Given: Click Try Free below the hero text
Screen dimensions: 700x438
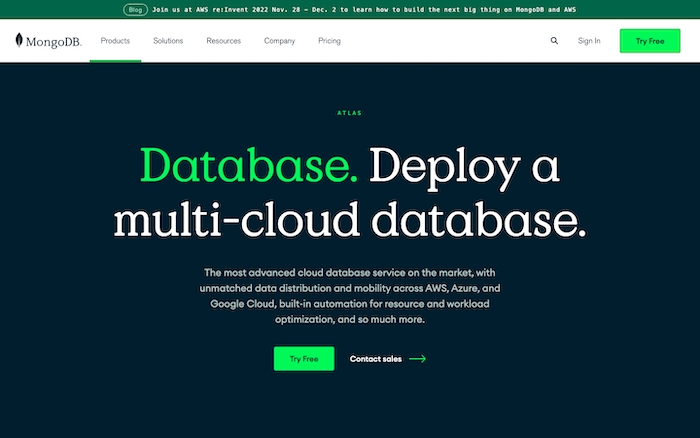Looking at the screenshot, I should [x=304, y=359].
